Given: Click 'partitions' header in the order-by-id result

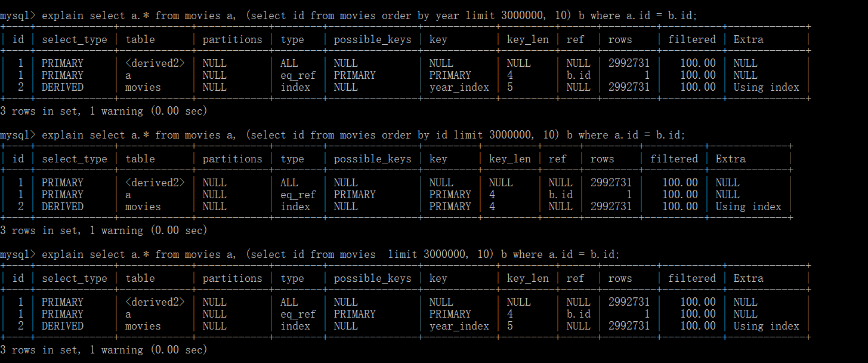Looking at the screenshot, I should click(233, 159).
